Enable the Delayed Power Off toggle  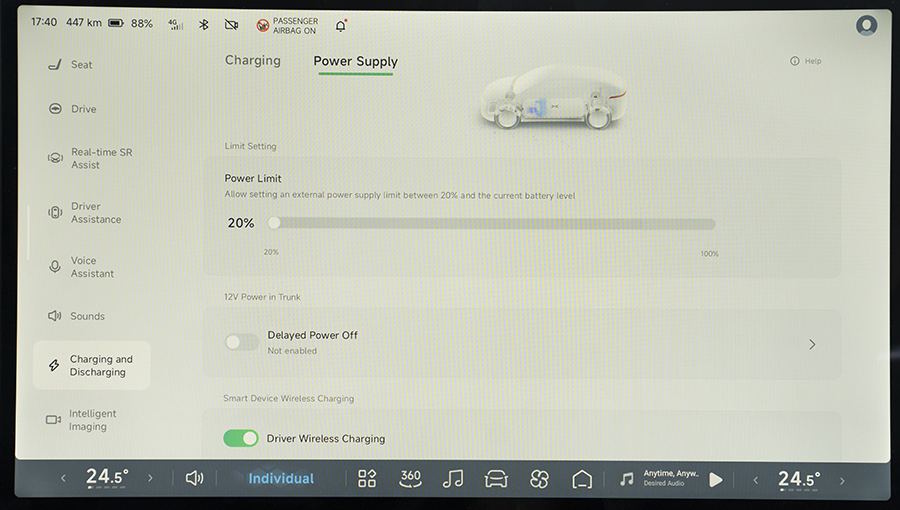click(241, 343)
